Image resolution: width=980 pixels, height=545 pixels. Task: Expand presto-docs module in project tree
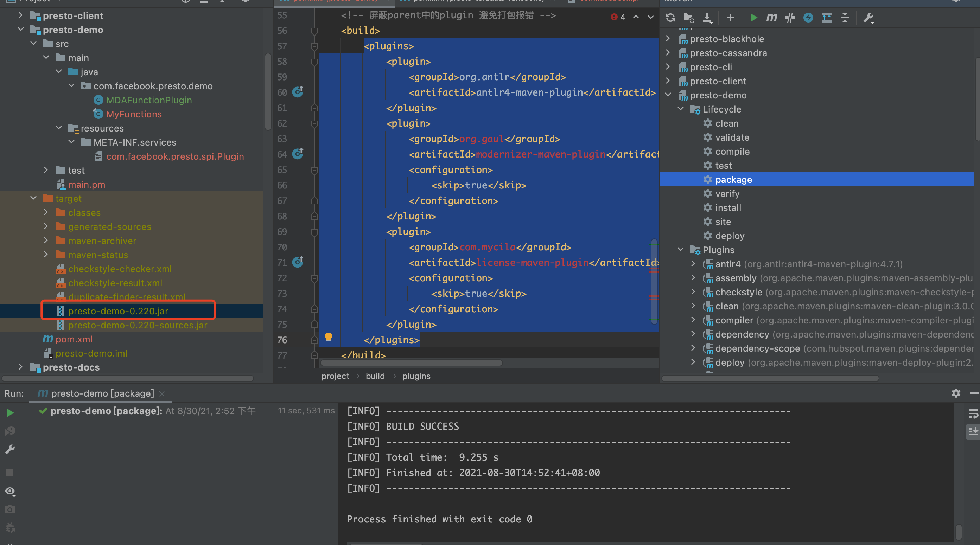[x=20, y=367]
